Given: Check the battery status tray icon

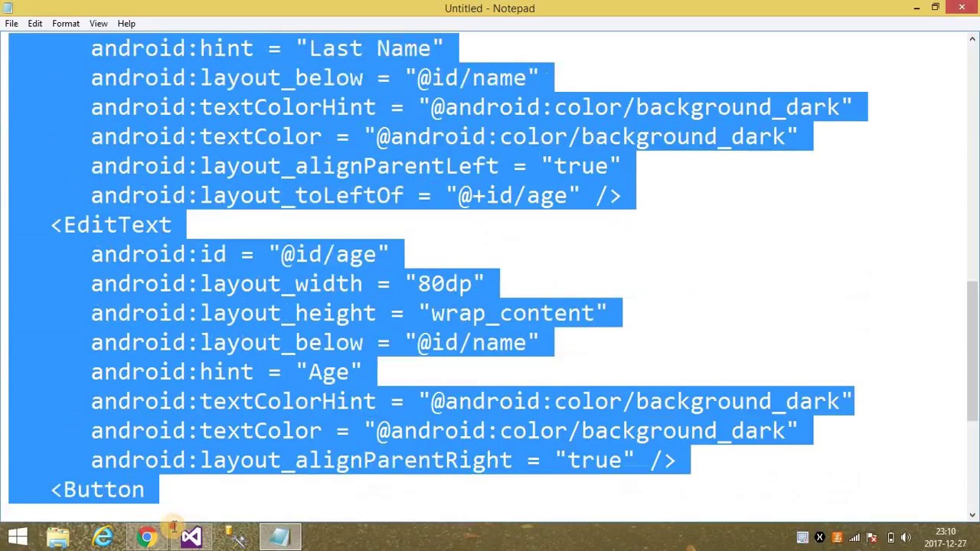Looking at the screenshot, I should tap(890, 538).
